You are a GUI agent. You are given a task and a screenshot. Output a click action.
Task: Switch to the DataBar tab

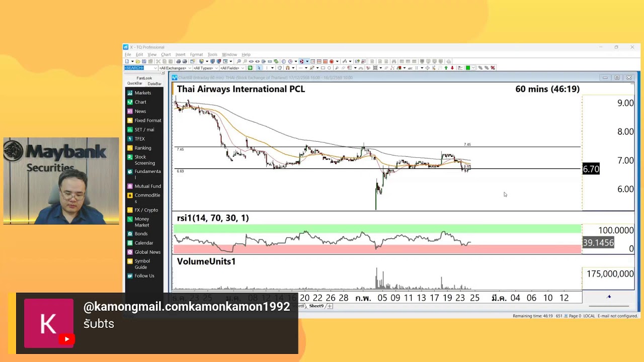(154, 83)
